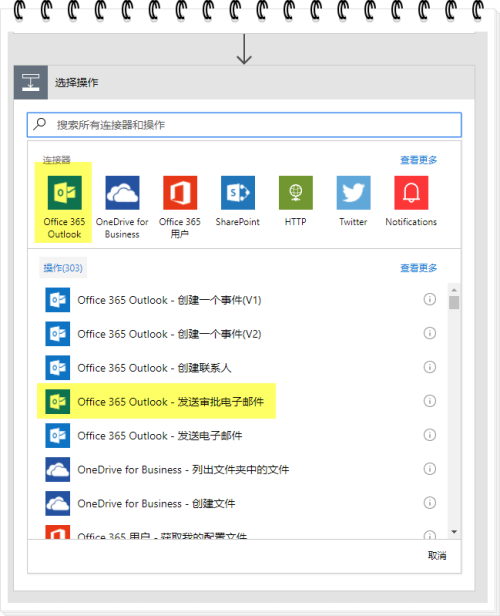Show info for 创建一个事件(V1) action
This screenshot has width=500, height=616.
click(430, 299)
